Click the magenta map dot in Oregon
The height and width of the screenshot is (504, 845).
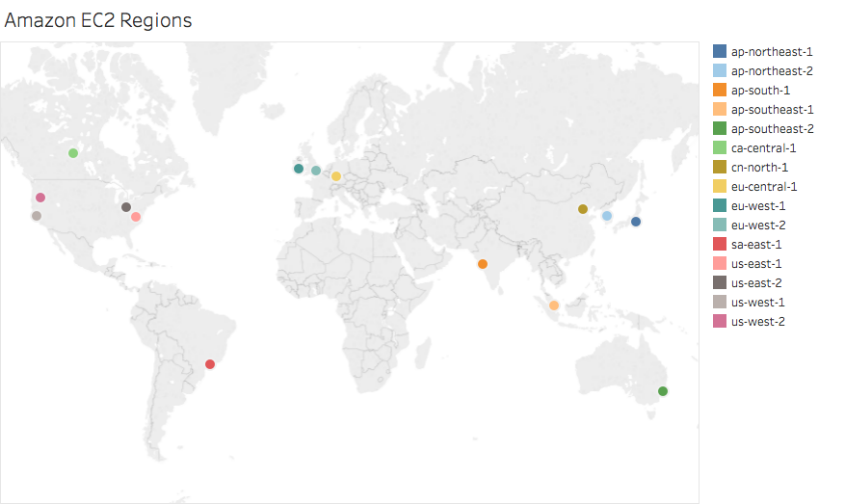click(40, 198)
